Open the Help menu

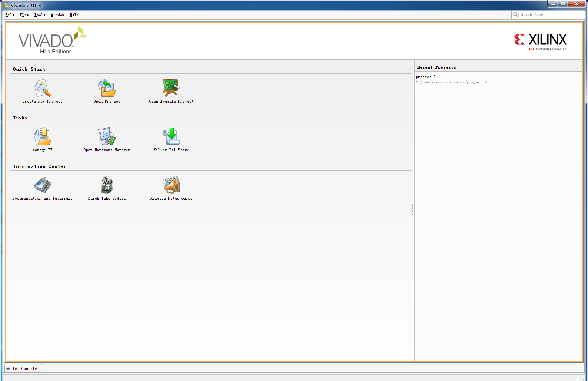tap(74, 15)
